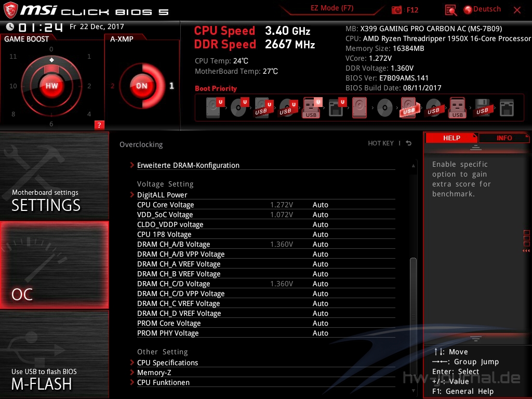The image size is (532, 399).
Task: Select the legacy CD/DVD boot icon without badge
Action: (385, 108)
